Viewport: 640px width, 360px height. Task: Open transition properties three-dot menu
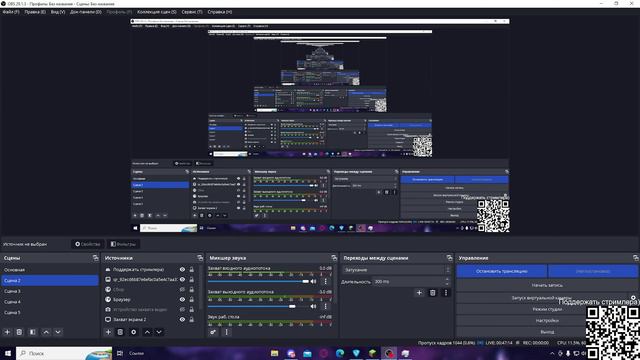pos(446,293)
